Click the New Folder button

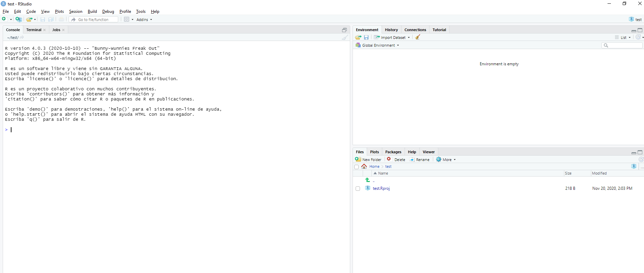(368, 160)
